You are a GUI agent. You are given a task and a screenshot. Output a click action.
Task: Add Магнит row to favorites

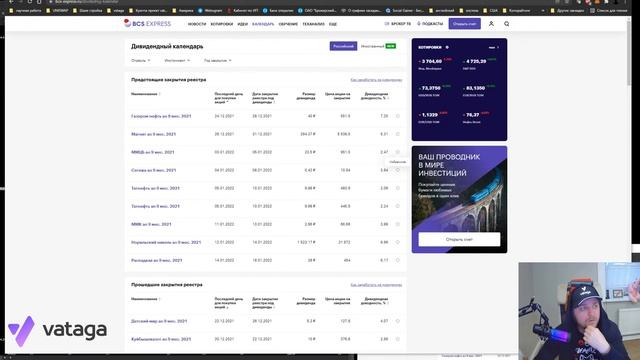tap(398, 134)
